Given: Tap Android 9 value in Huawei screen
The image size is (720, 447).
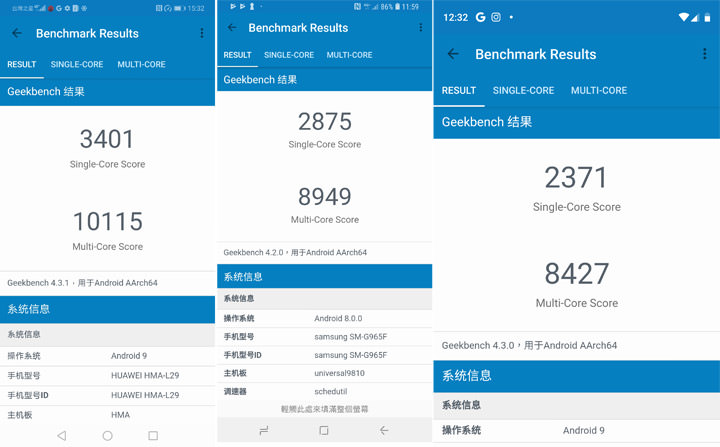Looking at the screenshot, I should click(129, 356).
